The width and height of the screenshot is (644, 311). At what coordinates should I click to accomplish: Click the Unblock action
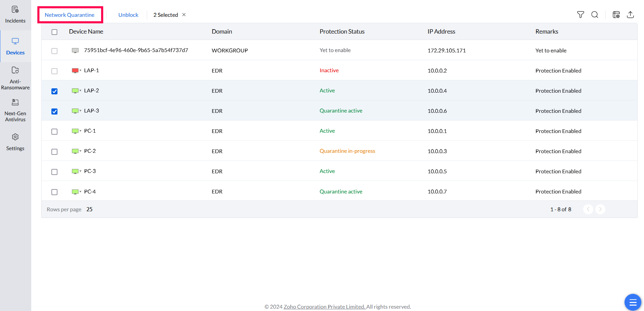pos(128,15)
